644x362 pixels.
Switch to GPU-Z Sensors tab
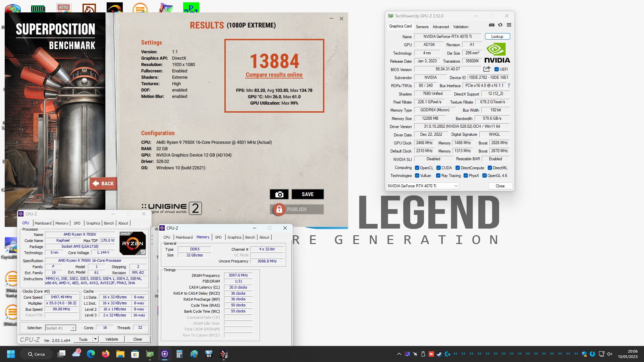pos(422,27)
